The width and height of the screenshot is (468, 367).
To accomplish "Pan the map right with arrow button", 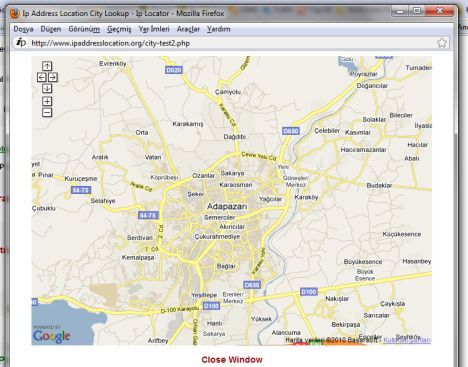I will 53,77.
